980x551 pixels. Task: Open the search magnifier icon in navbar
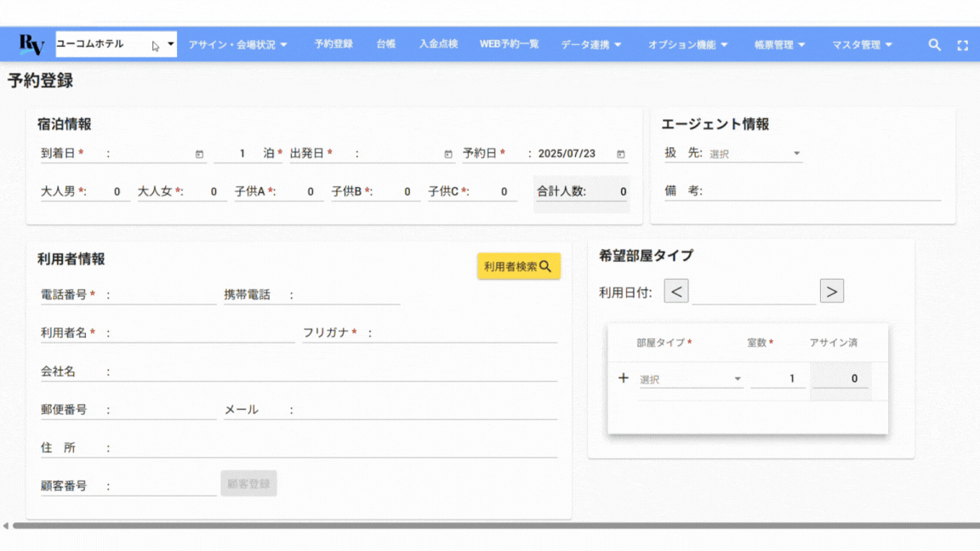pos(934,45)
